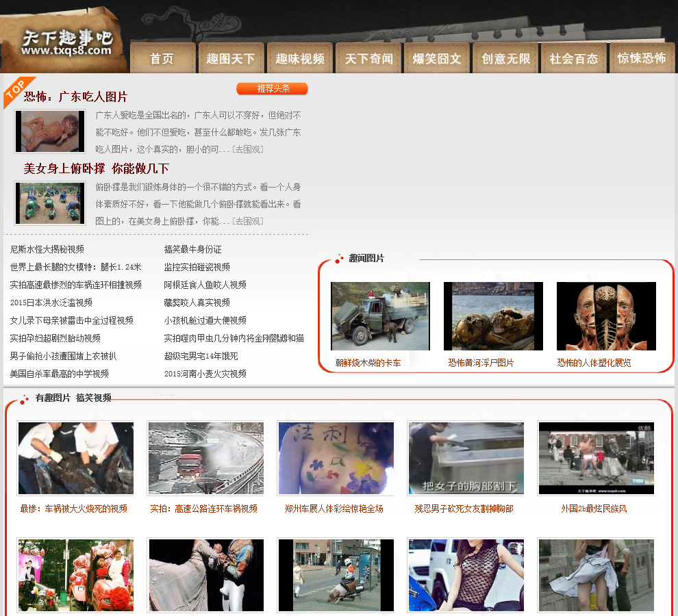The height and width of the screenshot is (616, 678).
Task: Open 2015河南小麦火灾视频 link
Action: [205, 374]
